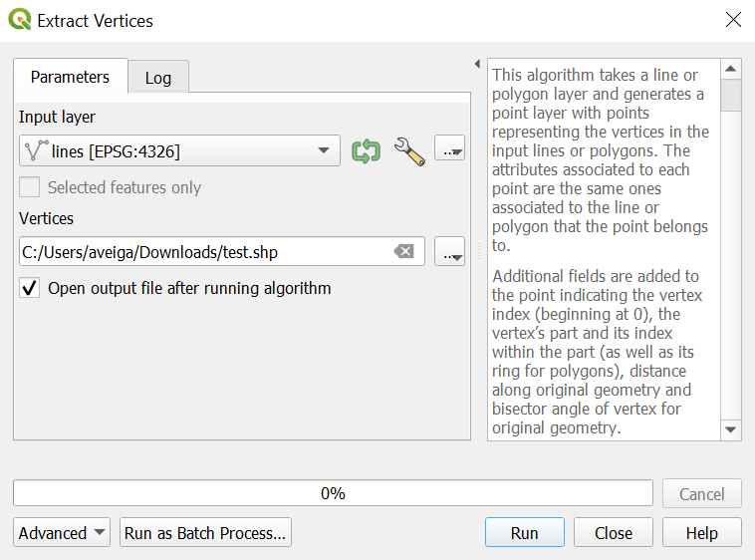Click the QGIS logo in title bar
Screen dimensions: 755x560
pos(19,19)
